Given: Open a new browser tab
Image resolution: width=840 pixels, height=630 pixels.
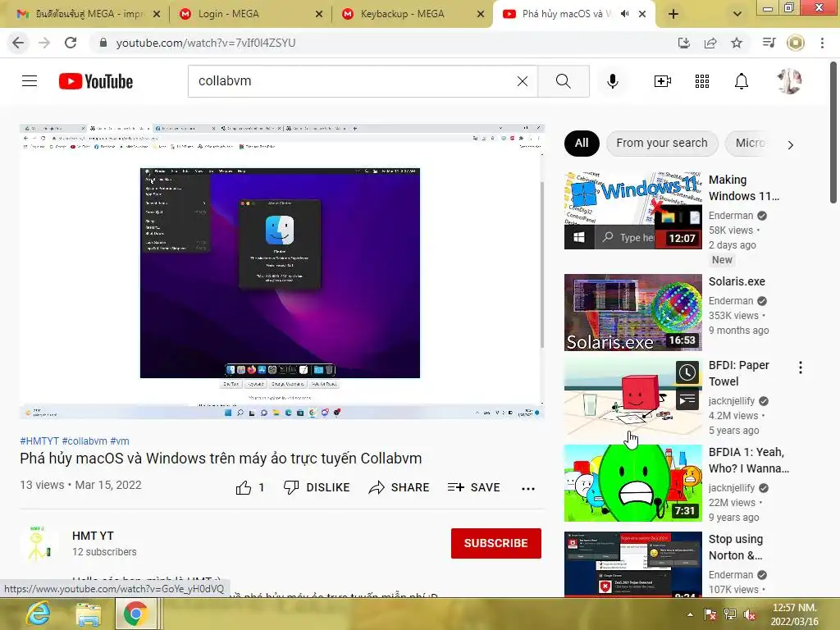Looking at the screenshot, I should (673, 14).
